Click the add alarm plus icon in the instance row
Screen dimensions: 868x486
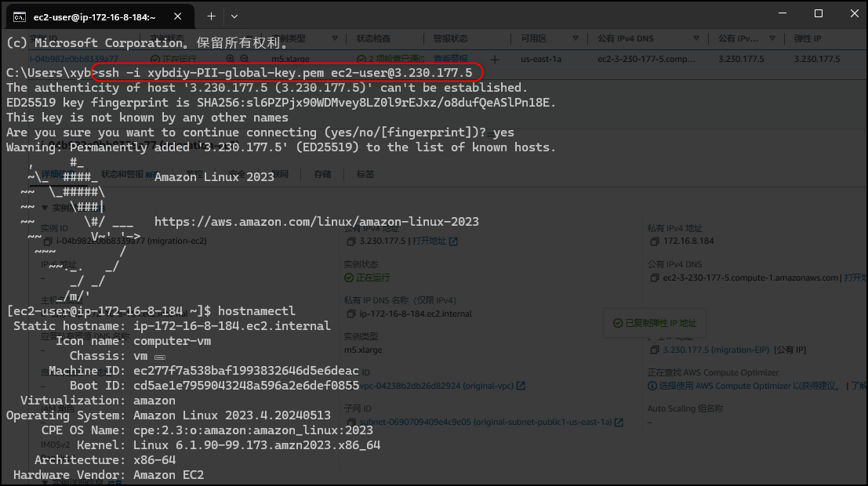pos(494,60)
